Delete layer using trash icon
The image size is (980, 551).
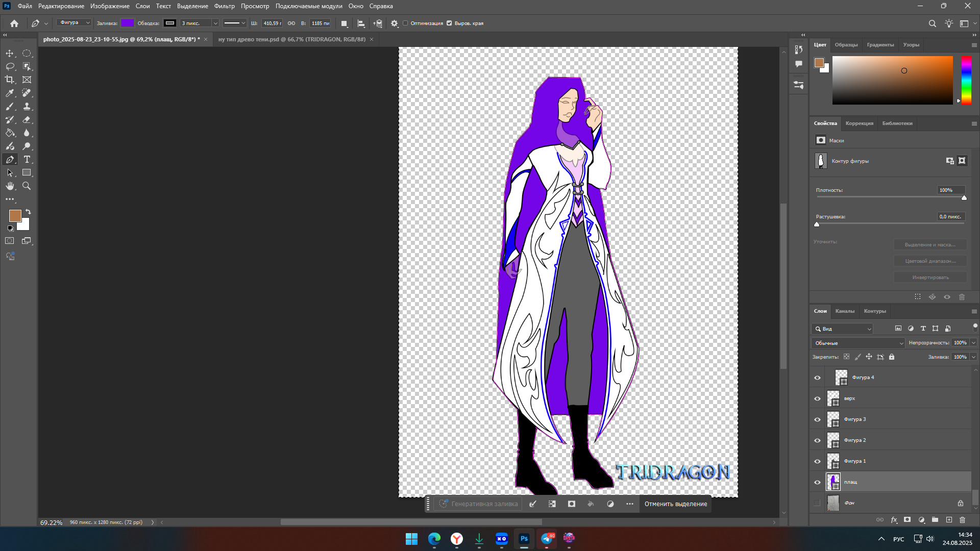coord(962,520)
